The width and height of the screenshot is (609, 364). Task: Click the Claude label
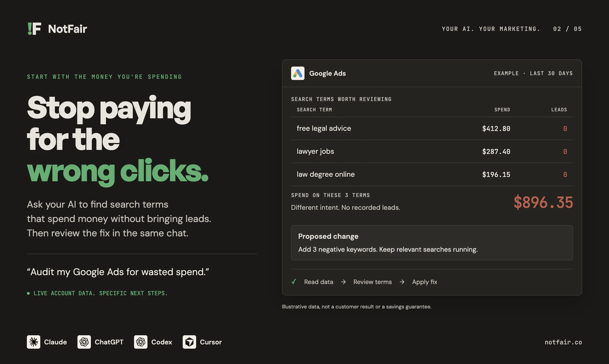(x=55, y=342)
